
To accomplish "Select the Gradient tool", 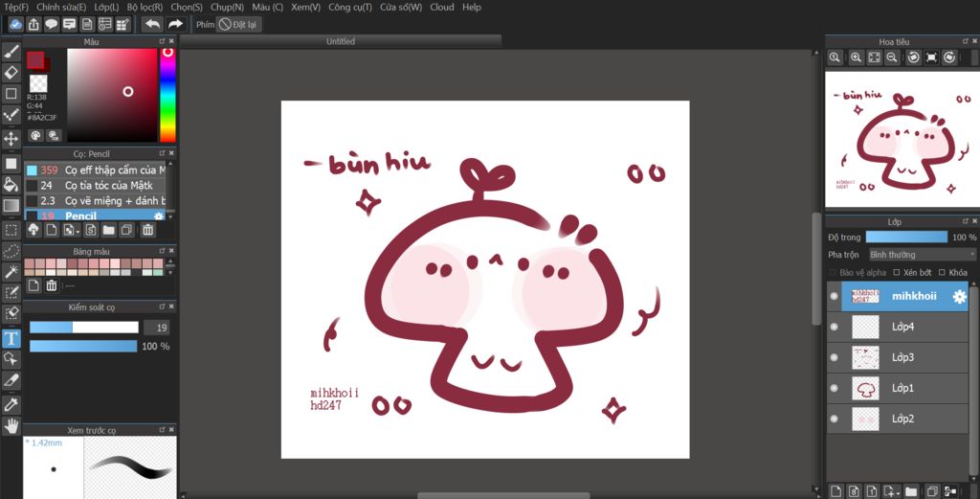I will (11, 205).
